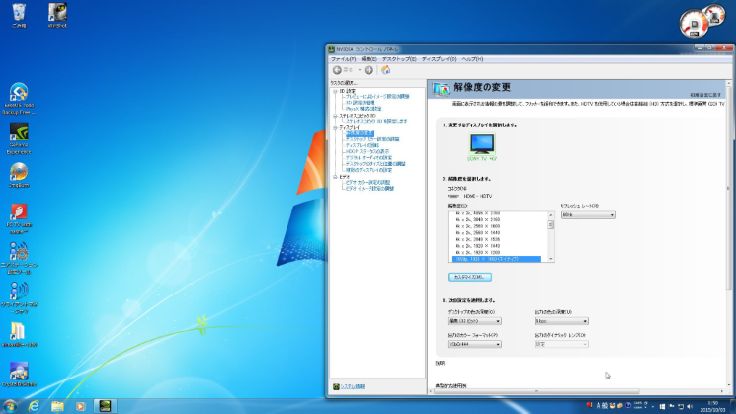The image size is (736, 414).
Task: Open Windows Explorer from the taskbar
Action: coord(57,406)
